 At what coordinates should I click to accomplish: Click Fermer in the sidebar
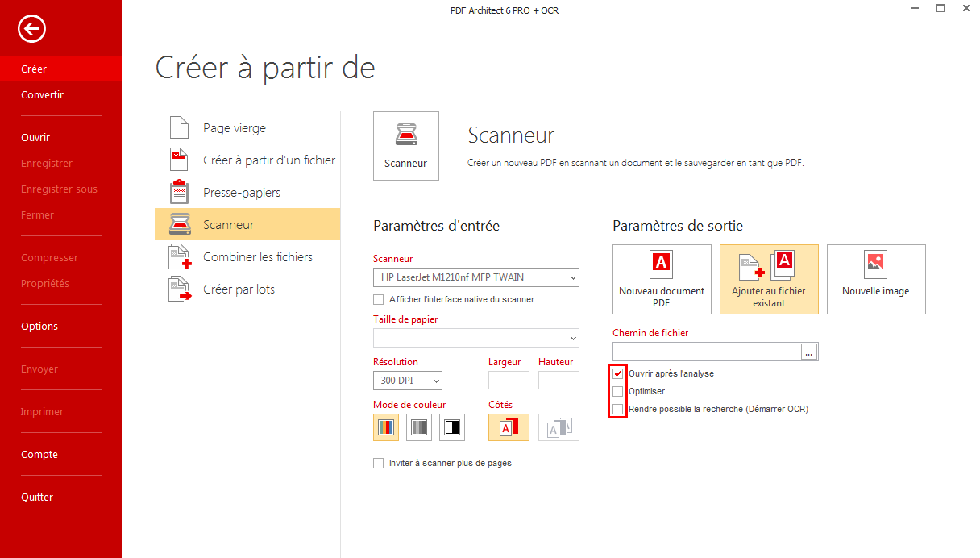click(x=61, y=214)
